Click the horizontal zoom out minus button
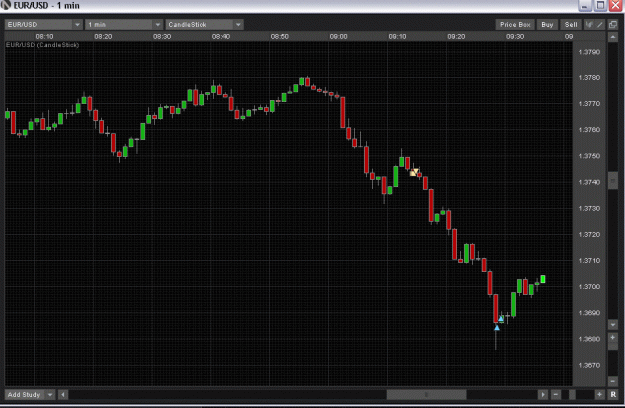 (556, 394)
